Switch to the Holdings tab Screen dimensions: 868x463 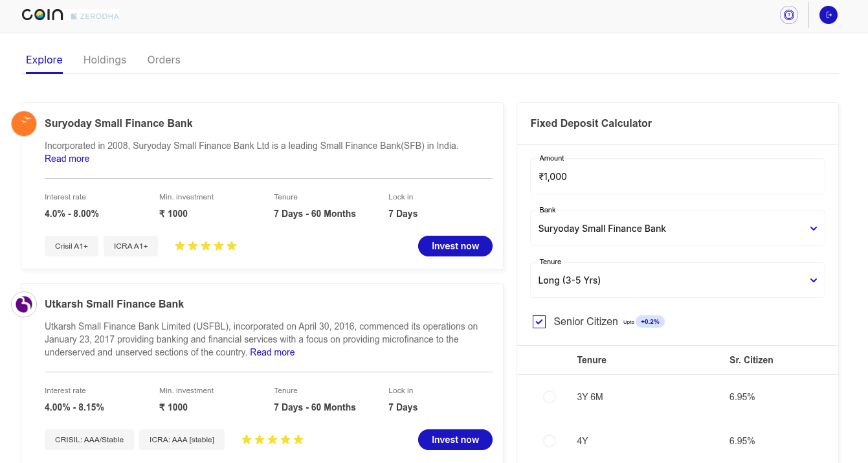pyautogui.click(x=105, y=60)
